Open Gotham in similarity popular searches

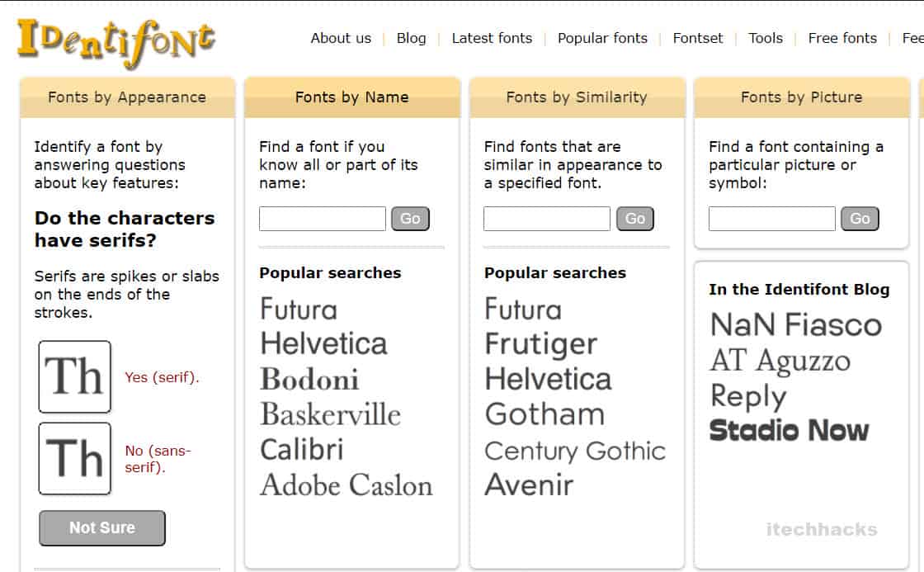(544, 414)
